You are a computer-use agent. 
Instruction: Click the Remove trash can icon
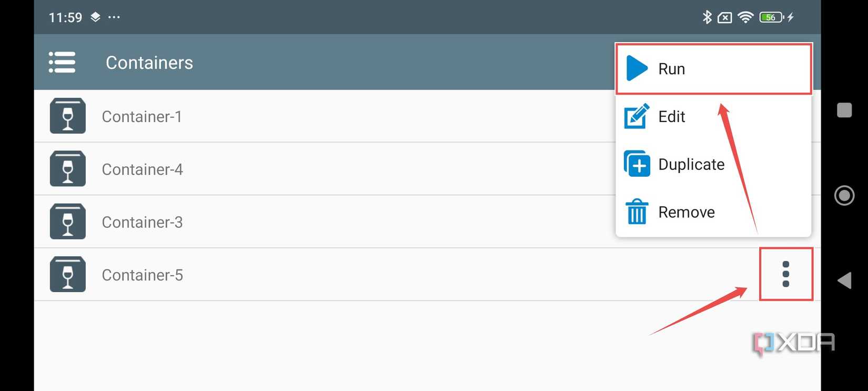(x=637, y=212)
